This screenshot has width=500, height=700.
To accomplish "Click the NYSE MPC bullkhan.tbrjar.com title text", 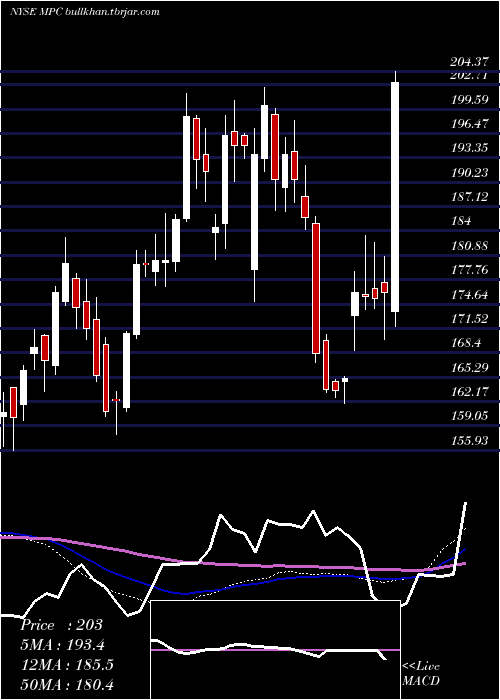I will [85, 12].
